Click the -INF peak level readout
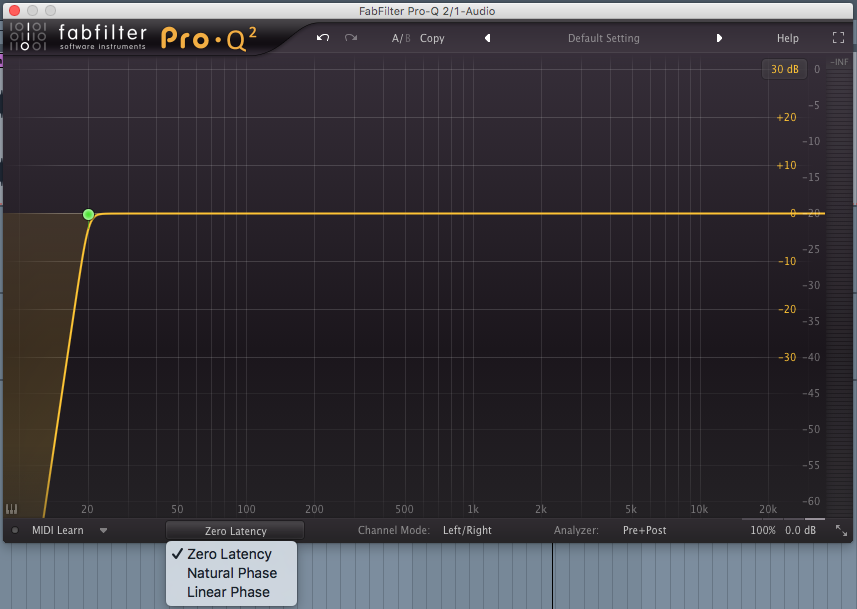 [x=839, y=62]
